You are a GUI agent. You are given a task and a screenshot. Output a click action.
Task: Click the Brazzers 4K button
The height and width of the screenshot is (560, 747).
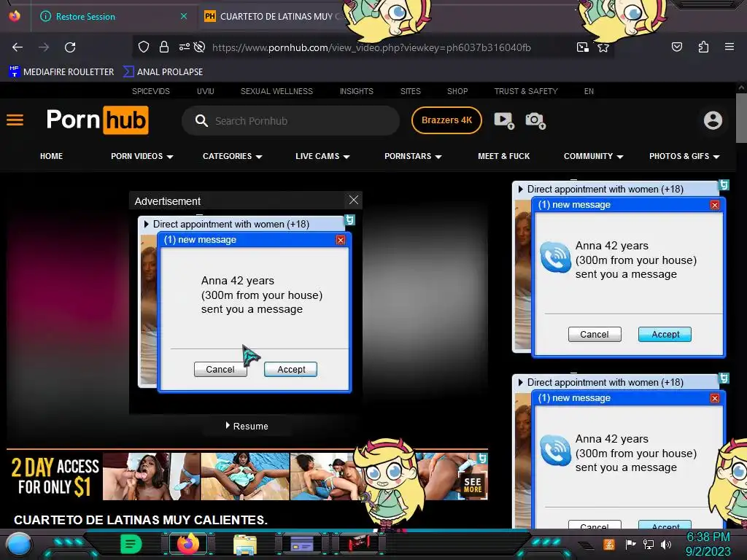click(x=446, y=120)
